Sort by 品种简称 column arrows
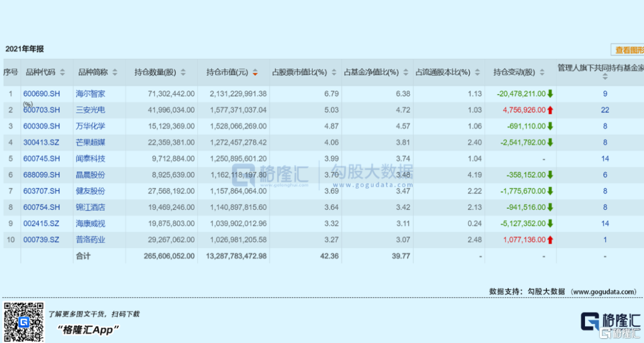Screen dimensions: 644x343 (115, 73)
